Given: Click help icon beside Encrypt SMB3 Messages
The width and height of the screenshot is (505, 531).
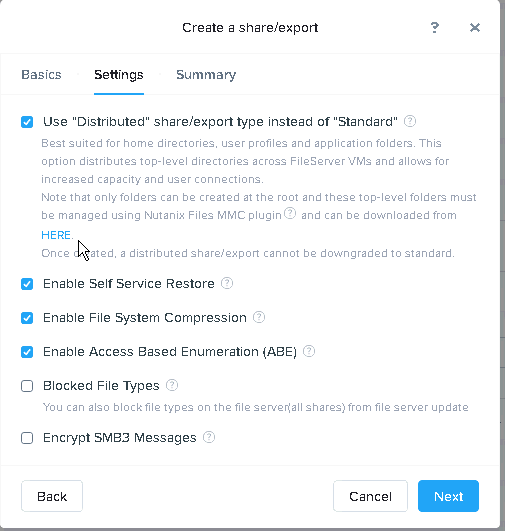Looking at the screenshot, I should point(209,437).
